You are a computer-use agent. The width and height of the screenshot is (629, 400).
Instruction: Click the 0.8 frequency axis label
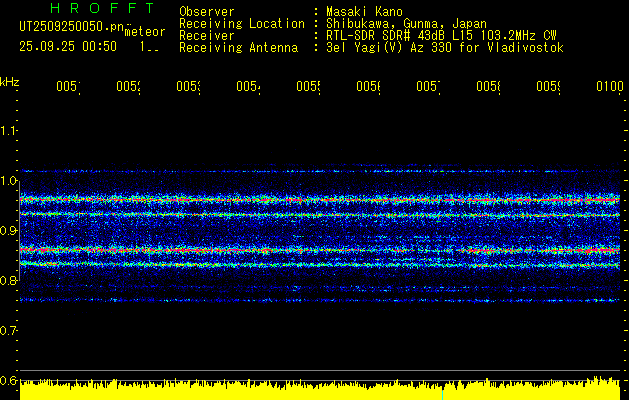tap(8, 281)
